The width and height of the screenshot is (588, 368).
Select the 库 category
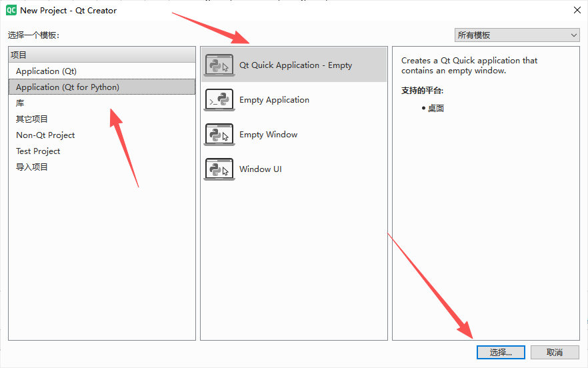[x=102, y=103]
